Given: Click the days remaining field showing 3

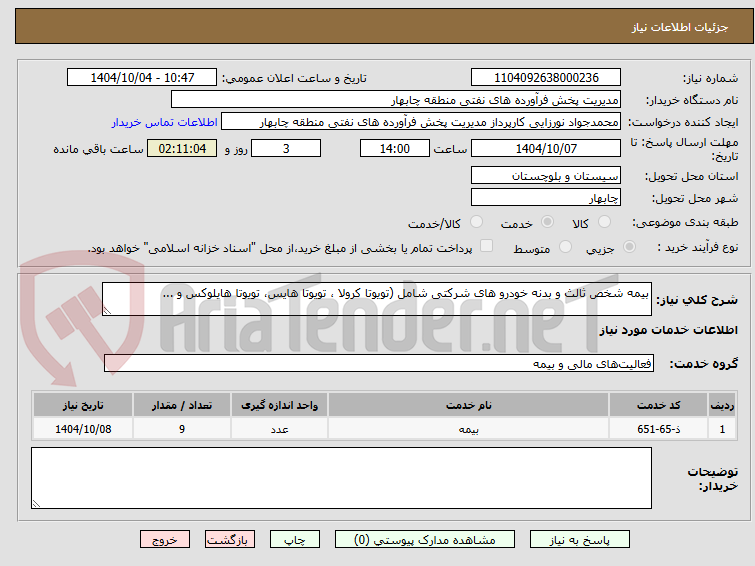Looking at the screenshot, I should click(x=286, y=148).
